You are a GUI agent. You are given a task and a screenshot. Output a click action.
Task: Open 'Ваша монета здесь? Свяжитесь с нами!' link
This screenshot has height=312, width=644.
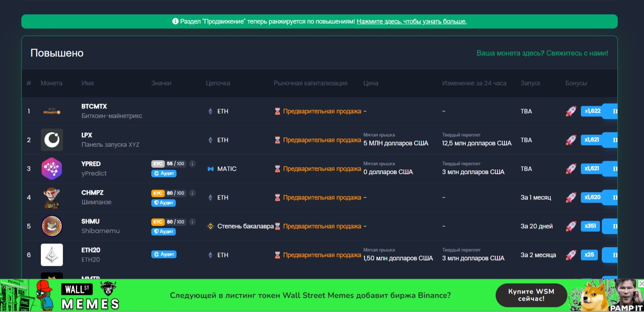(x=542, y=53)
